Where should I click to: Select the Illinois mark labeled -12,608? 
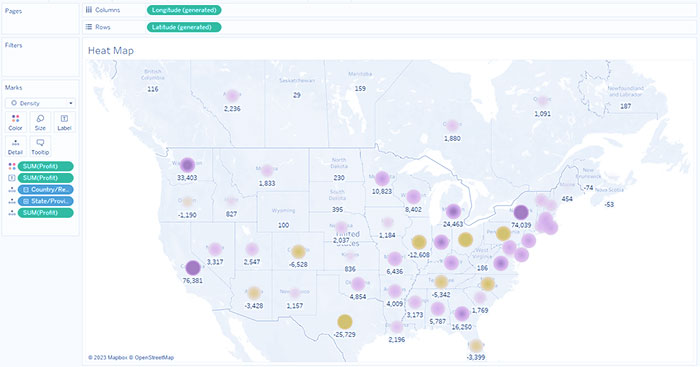(419, 242)
